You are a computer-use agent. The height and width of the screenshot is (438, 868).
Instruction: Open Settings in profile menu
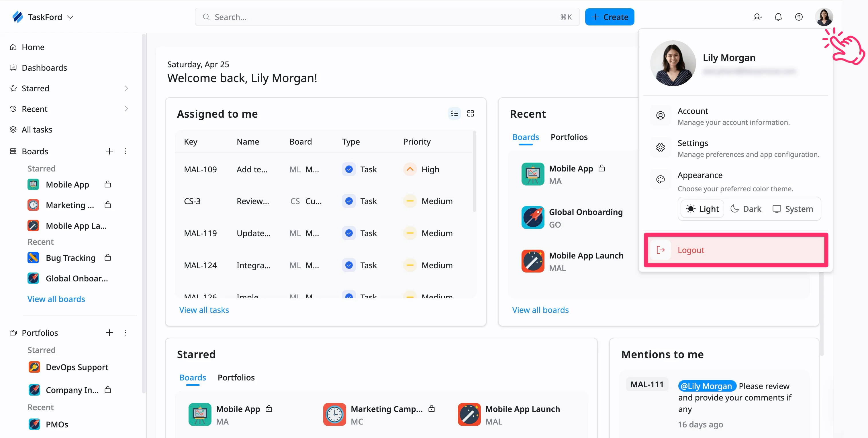pyautogui.click(x=735, y=148)
